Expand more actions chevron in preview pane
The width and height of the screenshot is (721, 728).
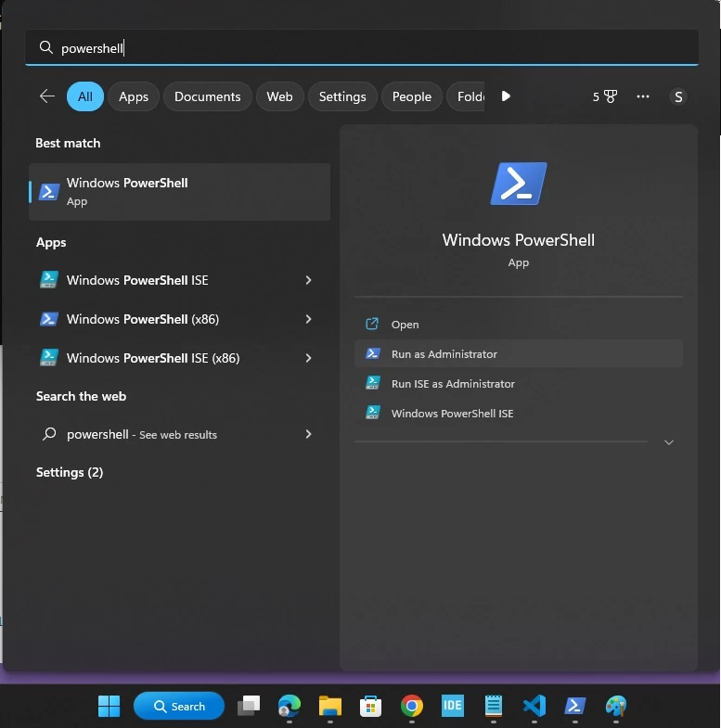pos(669,442)
